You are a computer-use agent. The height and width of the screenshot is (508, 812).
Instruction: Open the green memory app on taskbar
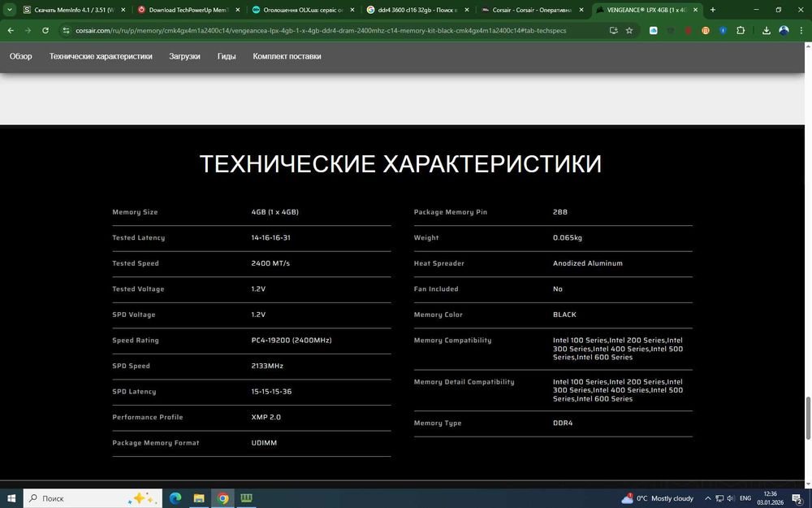(247, 498)
